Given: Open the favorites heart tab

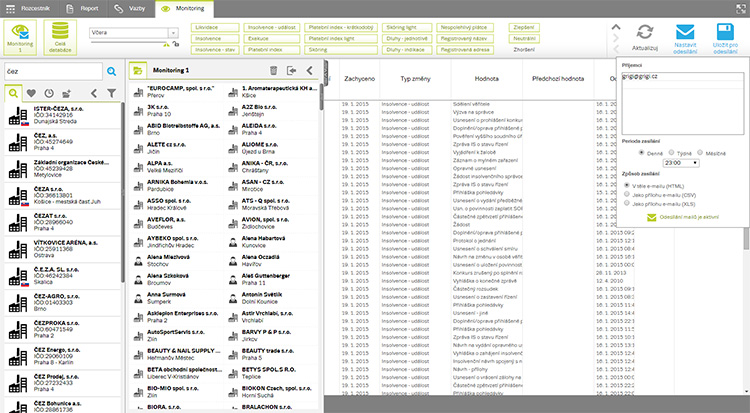Looking at the screenshot, I should 31,93.
